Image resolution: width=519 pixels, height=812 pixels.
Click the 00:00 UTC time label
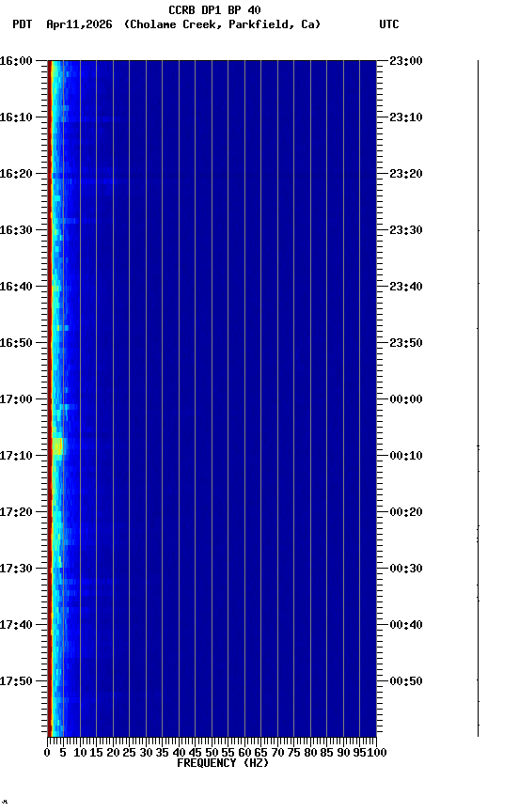[x=406, y=399]
